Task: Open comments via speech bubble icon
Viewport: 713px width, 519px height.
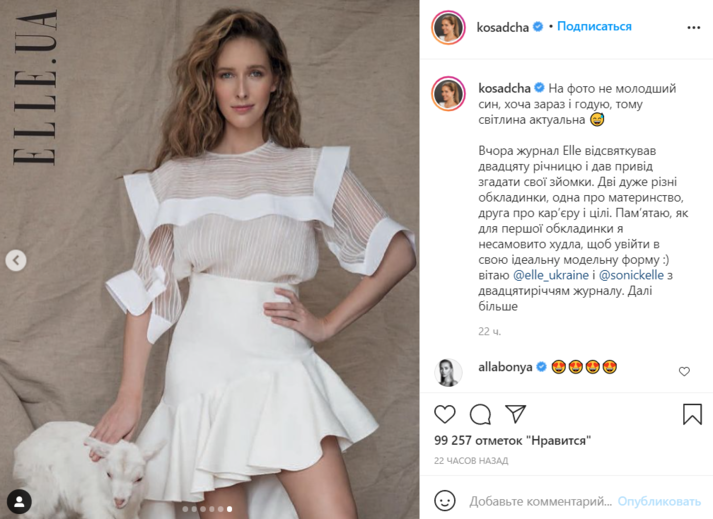Action: click(x=480, y=414)
